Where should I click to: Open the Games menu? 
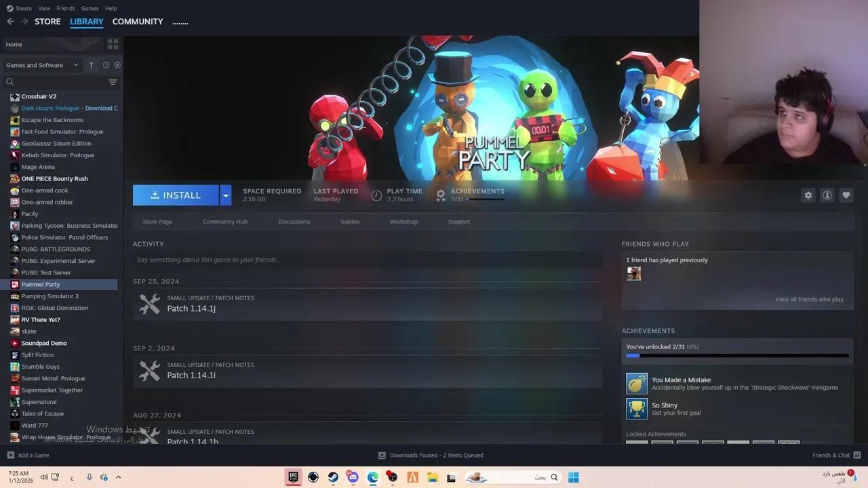(x=90, y=8)
